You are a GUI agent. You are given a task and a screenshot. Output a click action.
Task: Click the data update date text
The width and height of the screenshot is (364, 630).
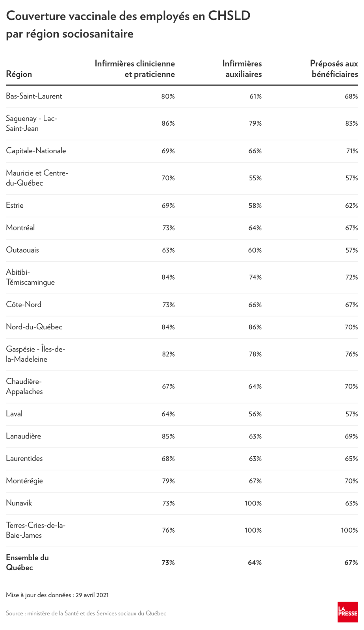(57, 595)
